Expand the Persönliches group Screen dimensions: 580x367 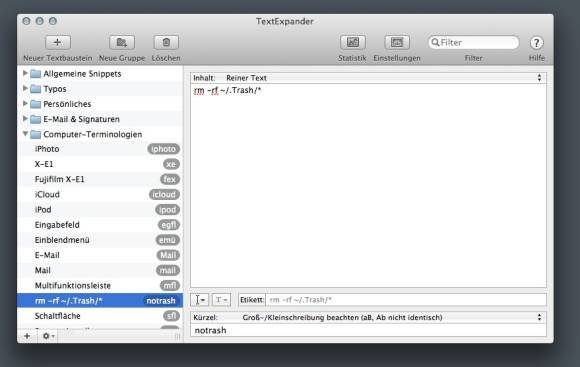tap(25, 103)
